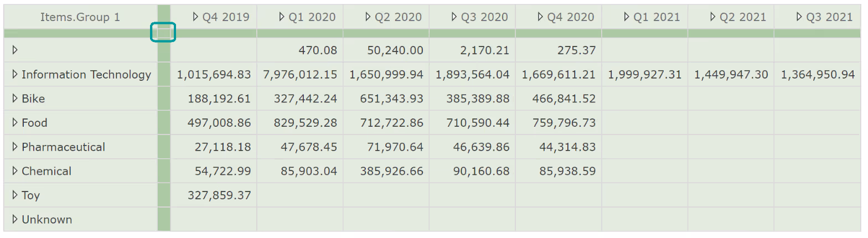Click the highlighted teal-outlined corner cell

(163, 33)
